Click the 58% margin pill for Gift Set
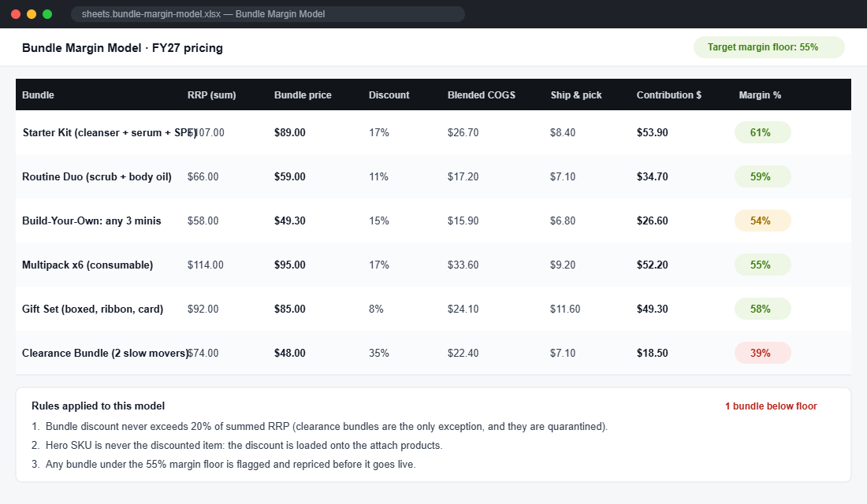The height and width of the screenshot is (504, 867). pos(762,309)
